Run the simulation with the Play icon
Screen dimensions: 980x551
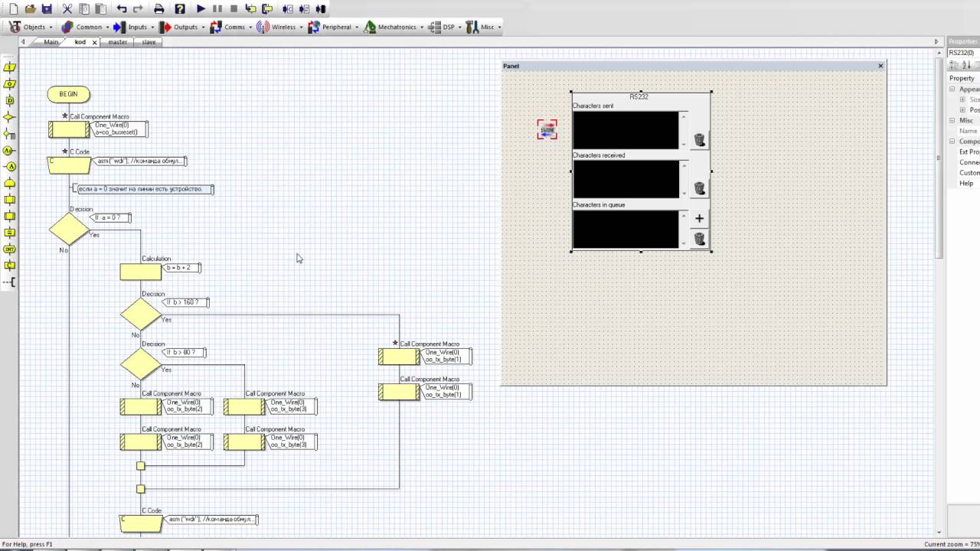tap(201, 9)
